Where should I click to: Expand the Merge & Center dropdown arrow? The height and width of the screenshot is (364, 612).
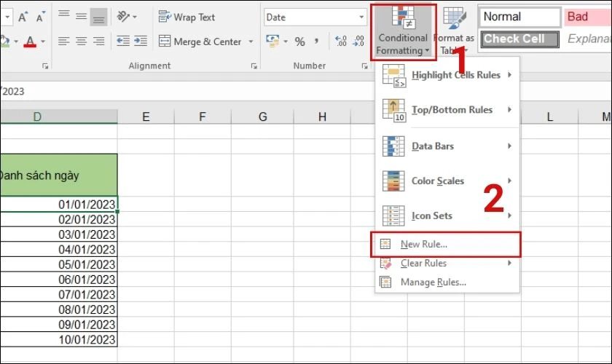(251, 41)
